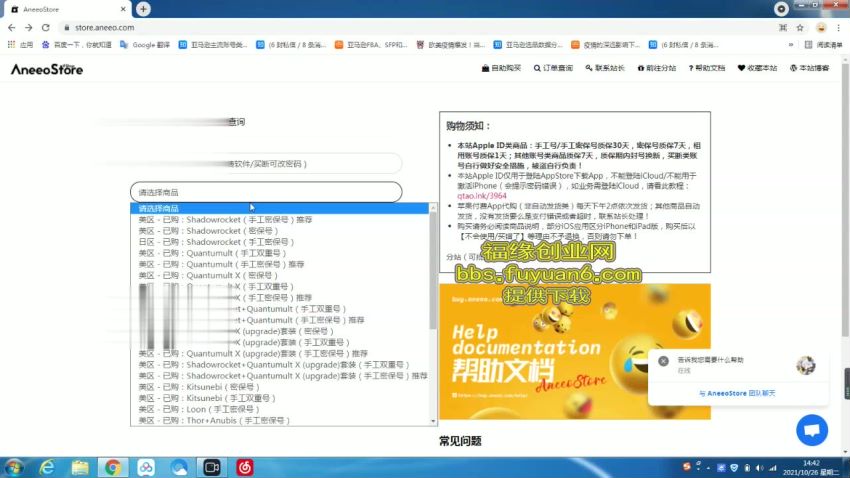Dismiss the chat popup with X icon
The width and height of the screenshot is (850, 478).
coord(663,361)
